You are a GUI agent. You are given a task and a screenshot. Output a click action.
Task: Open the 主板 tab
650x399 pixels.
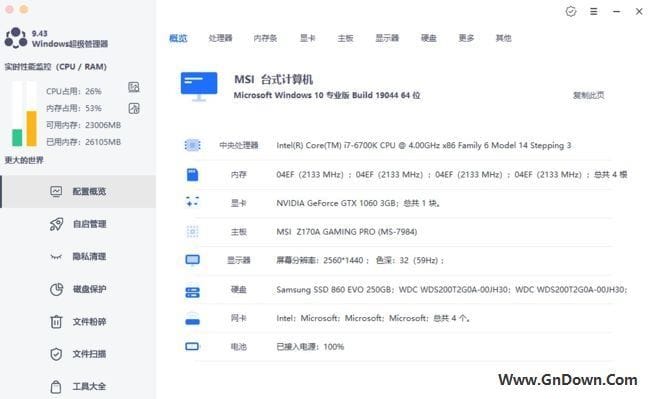[x=345, y=38]
